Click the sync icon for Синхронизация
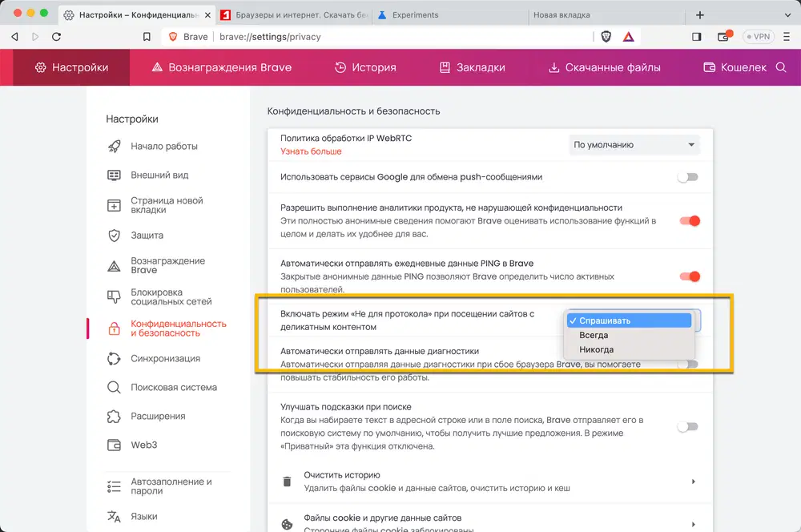Image resolution: width=801 pixels, height=532 pixels. pos(114,359)
